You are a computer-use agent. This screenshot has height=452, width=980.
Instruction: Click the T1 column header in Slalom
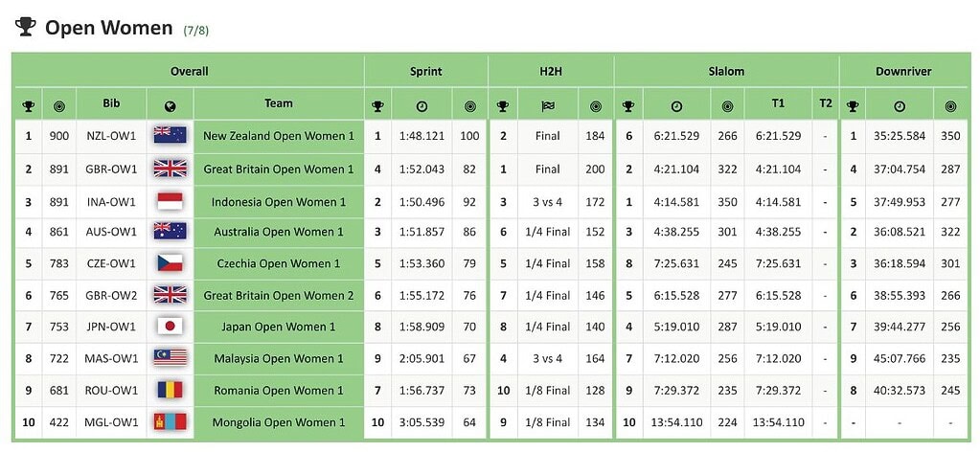(x=778, y=103)
